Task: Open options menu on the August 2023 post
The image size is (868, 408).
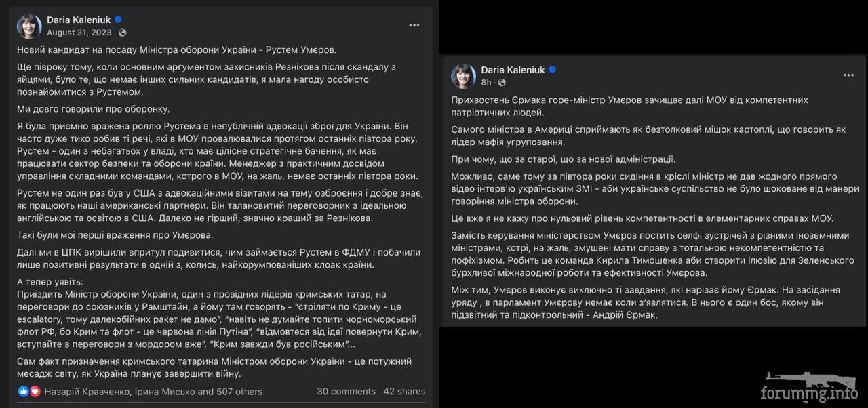Action: click(414, 25)
